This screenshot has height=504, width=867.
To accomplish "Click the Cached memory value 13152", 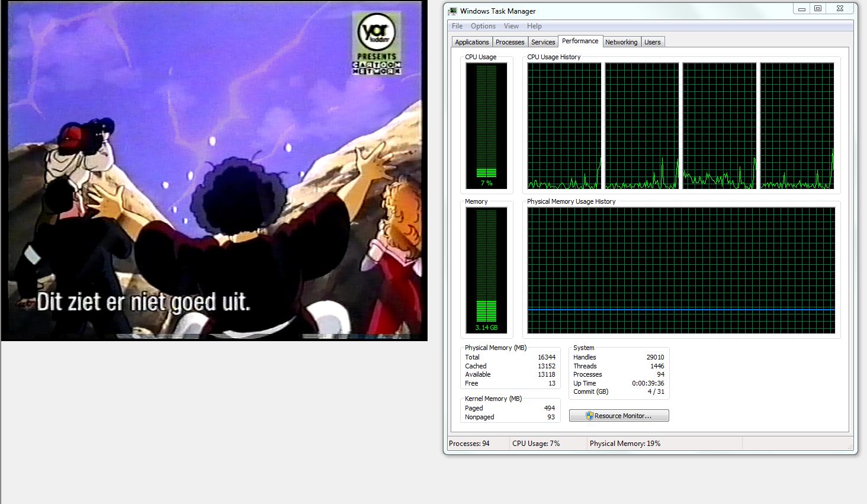I will [x=547, y=366].
